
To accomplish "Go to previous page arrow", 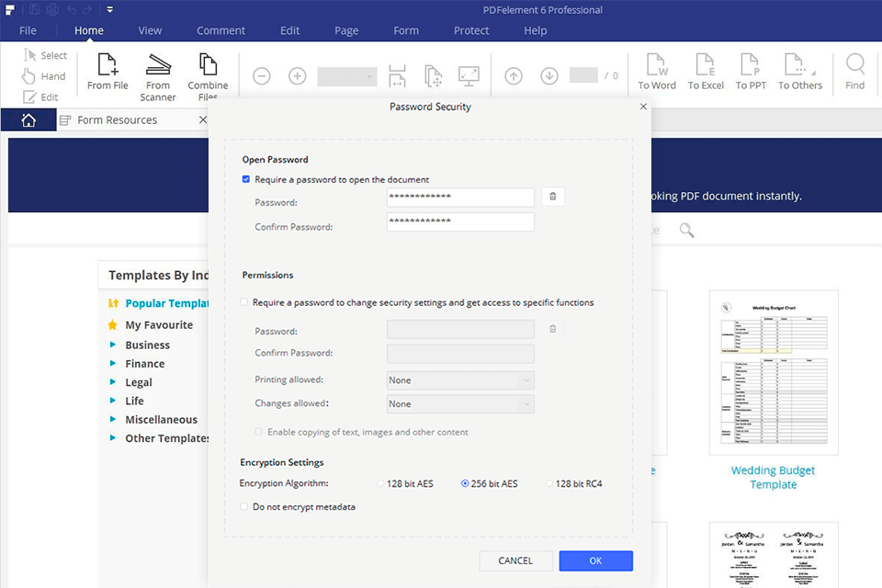I will tap(514, 76).
